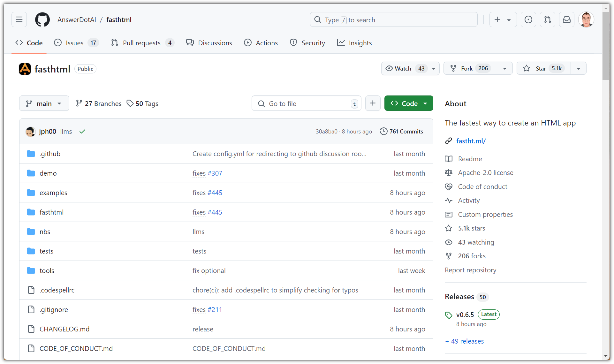
Task: Open the pull requests icon in header
Action: pos(547,20)
